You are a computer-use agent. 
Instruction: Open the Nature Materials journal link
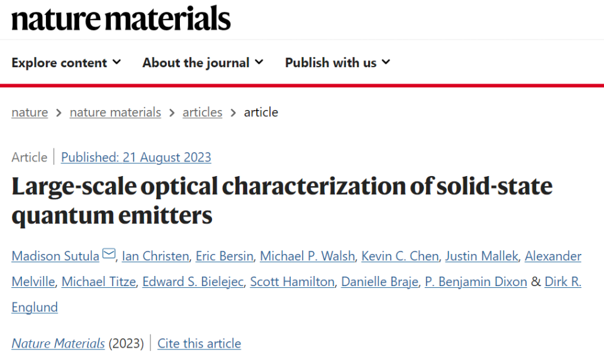[x=58, y=344]
